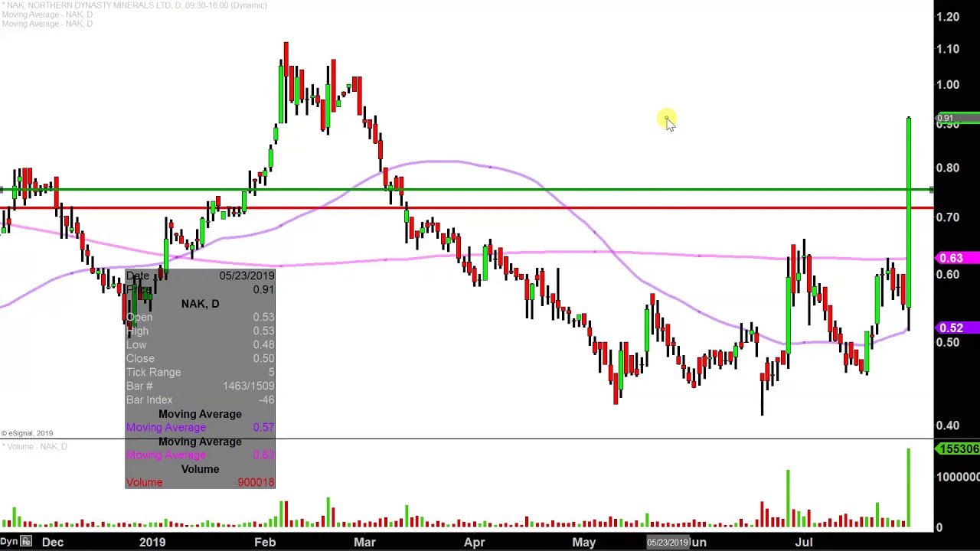
Task: Select the Bar # 1463/1509 row
Action: [200, 386]
